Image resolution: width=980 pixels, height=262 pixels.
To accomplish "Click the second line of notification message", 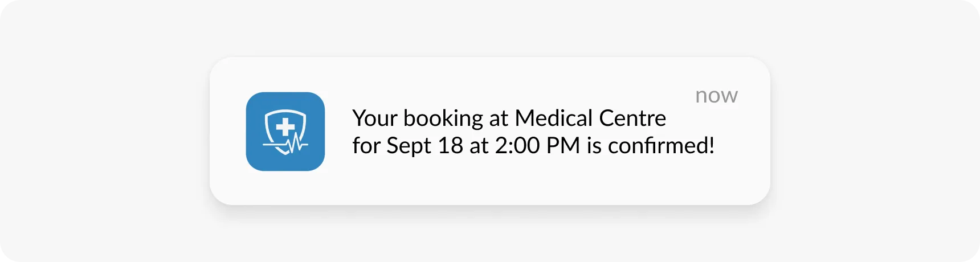I will tap(533, 146).
